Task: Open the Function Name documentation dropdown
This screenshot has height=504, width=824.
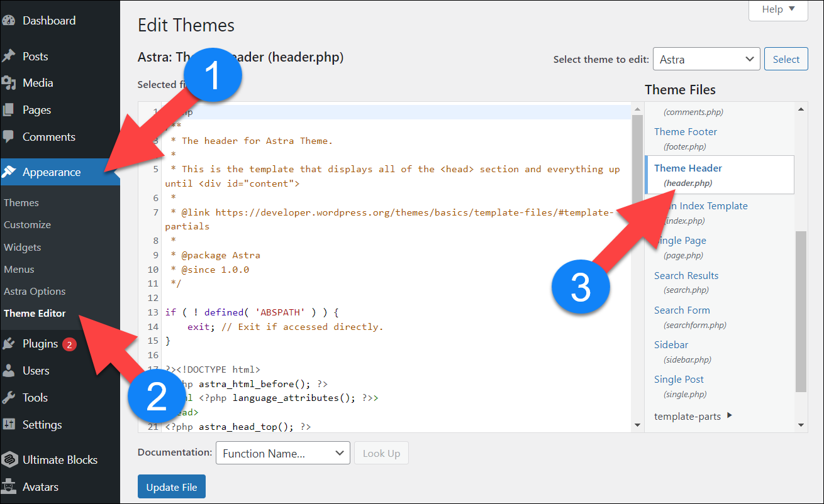Action: [283, 453]
